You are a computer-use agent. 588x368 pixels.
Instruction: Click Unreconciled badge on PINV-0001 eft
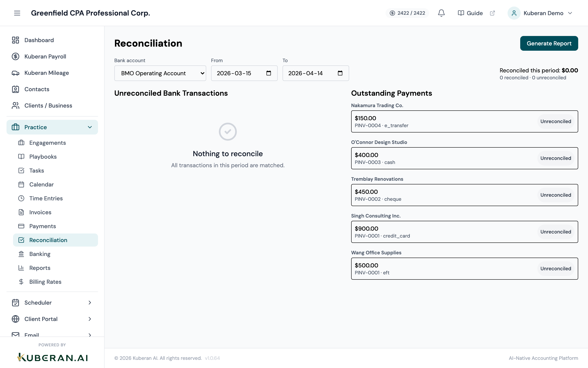[556, 268]
